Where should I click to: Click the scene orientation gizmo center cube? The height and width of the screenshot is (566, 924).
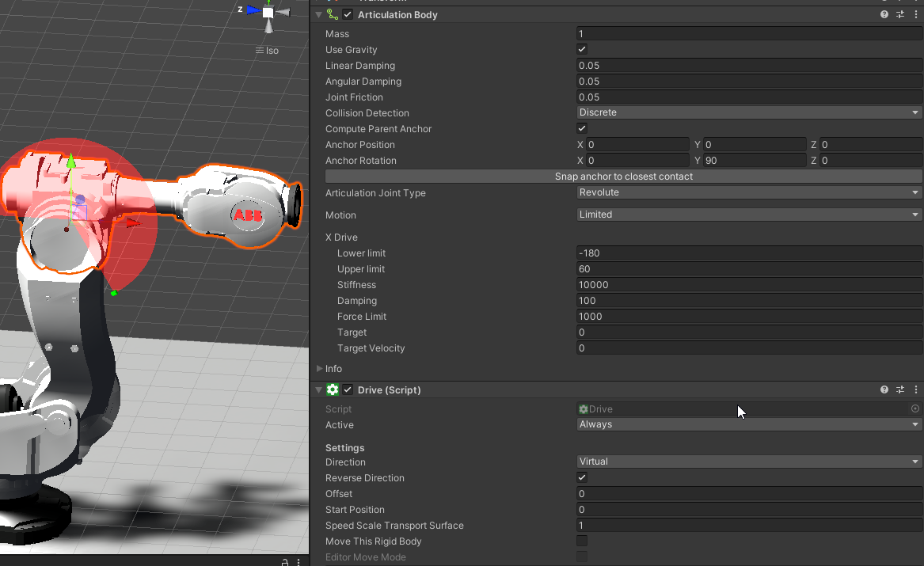coord(268,12)
